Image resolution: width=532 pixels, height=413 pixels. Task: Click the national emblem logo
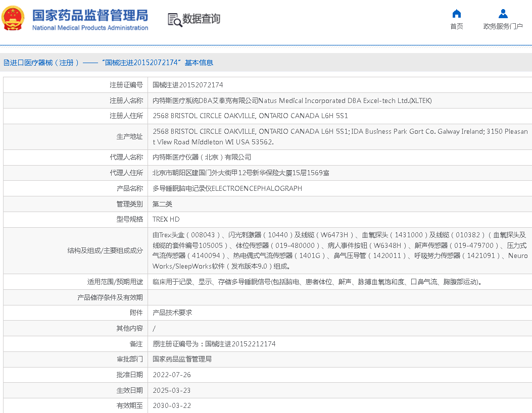pyautogui.click(x=13, y=19)
